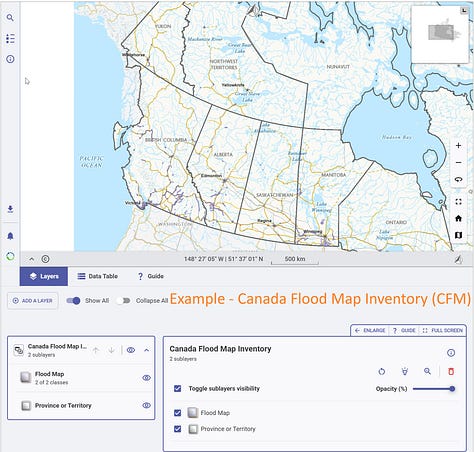Zoom in on the map
The image size is (474, 452).
click(x=458, y=146)
